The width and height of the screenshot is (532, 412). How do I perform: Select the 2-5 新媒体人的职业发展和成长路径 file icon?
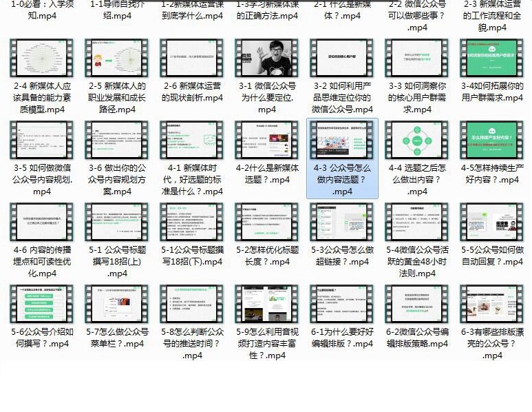(x=117, y=58)
